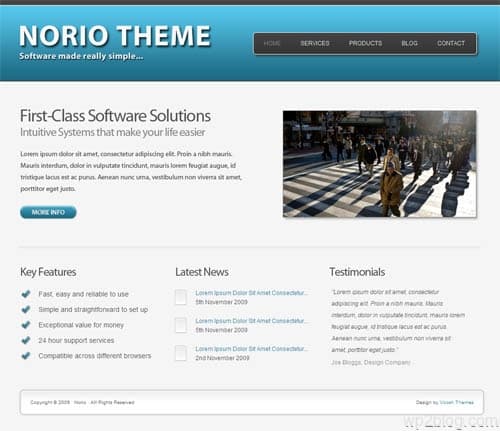Image resolution: width=500 pixels, height=431 pixels.
Task: Click the Joe Bloggs, Design Company attribution
Action: click(371, 362)
